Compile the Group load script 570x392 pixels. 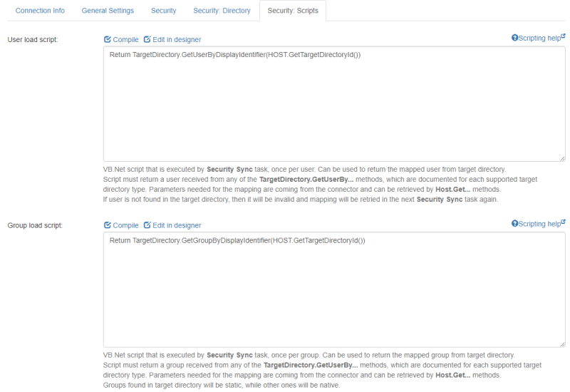[x=121, y=225]
